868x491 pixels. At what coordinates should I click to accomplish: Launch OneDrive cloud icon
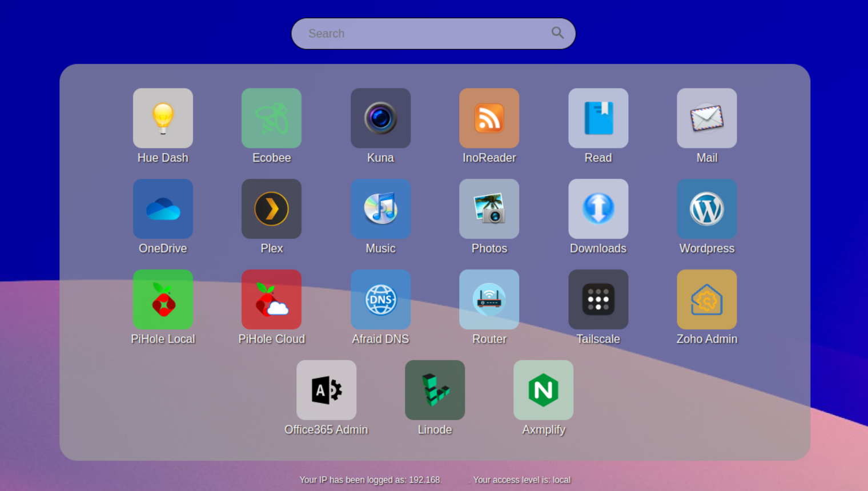[163, 209]
